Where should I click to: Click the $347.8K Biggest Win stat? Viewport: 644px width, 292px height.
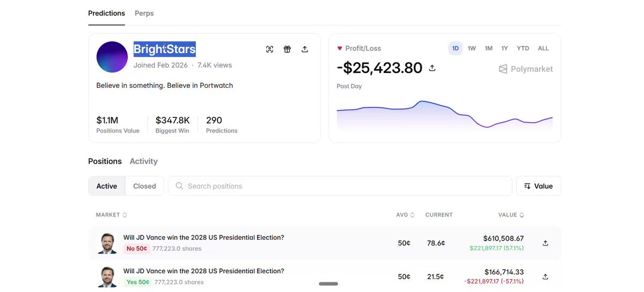172,124
